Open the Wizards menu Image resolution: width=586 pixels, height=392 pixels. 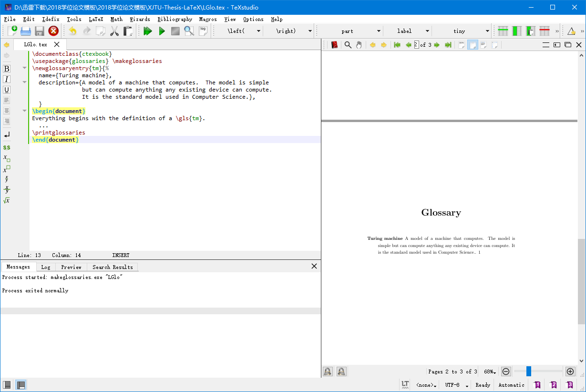coord(140,19)
